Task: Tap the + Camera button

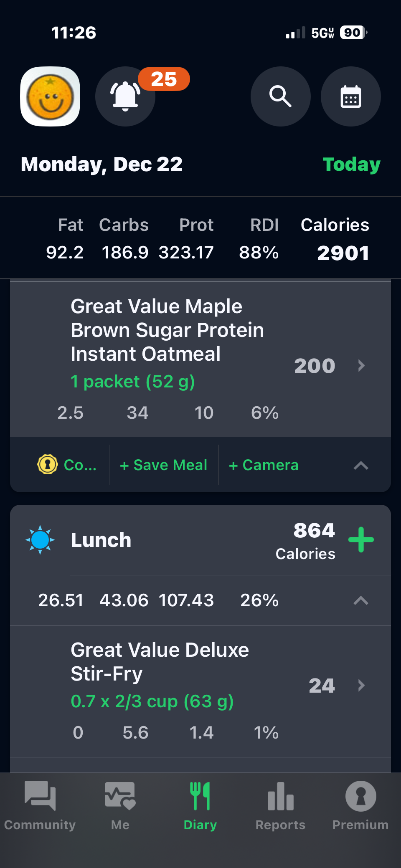Action: coord(264,465)
